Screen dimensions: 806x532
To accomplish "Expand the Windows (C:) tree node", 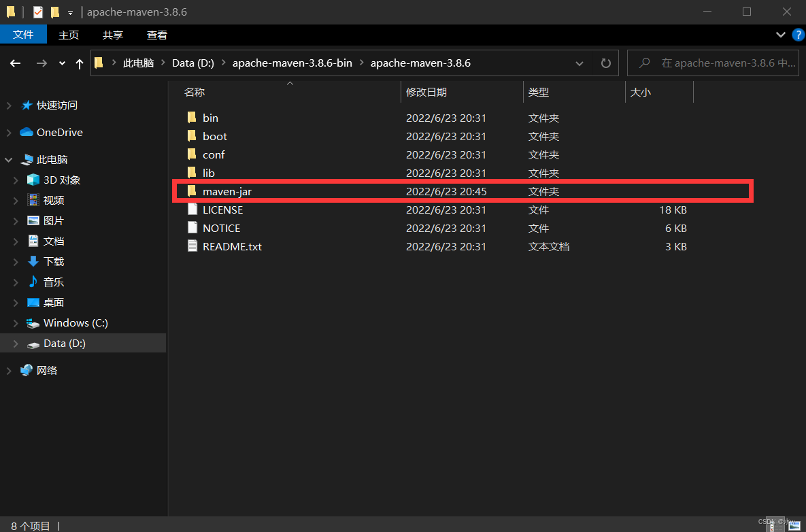I will coord(16,322).
